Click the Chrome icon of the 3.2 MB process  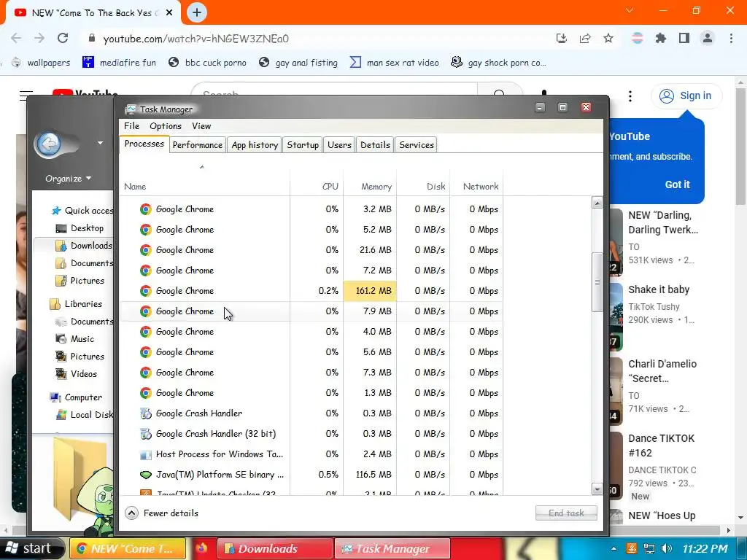tap(146, 209)
